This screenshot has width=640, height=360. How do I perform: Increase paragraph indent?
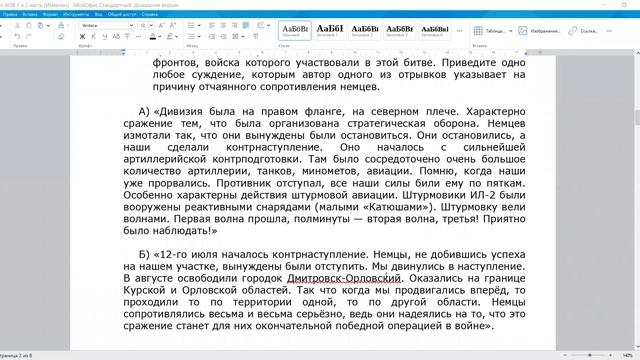pos(223,36)
